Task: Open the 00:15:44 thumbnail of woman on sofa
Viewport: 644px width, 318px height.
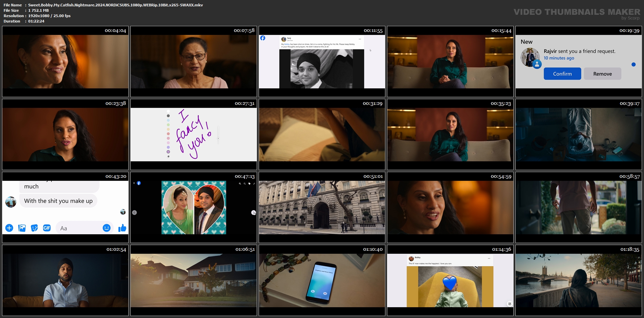Action: click(450, 62)
